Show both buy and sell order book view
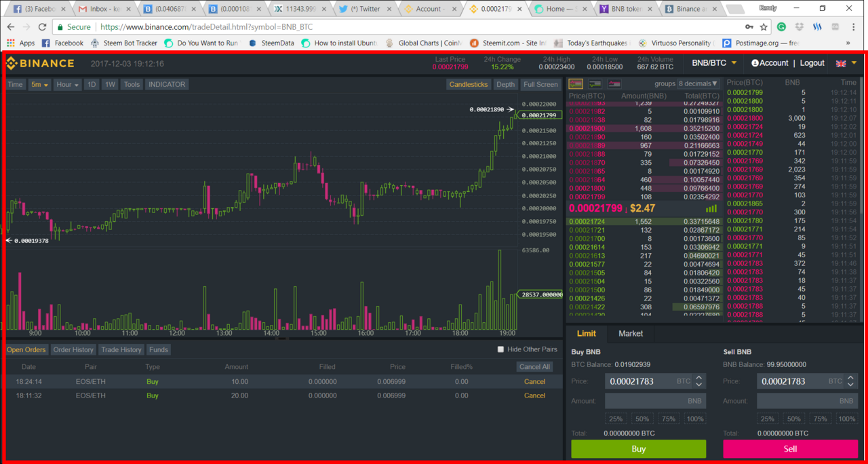 (x=576, y=84)
